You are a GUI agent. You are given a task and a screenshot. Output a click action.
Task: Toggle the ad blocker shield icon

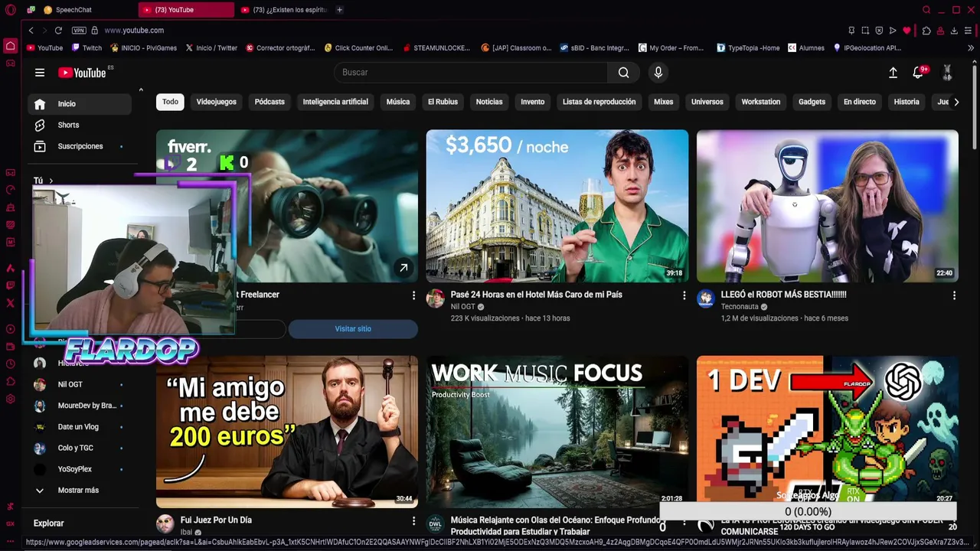879,31
